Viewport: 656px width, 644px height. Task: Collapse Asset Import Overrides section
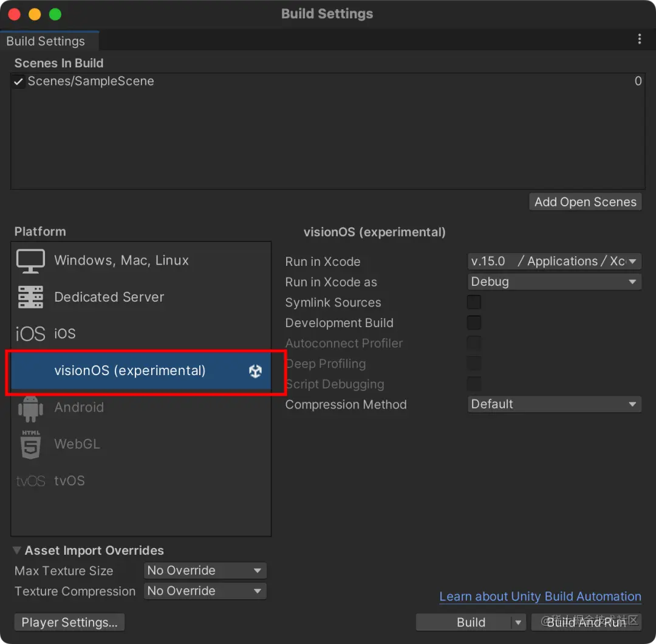[17, 551]
